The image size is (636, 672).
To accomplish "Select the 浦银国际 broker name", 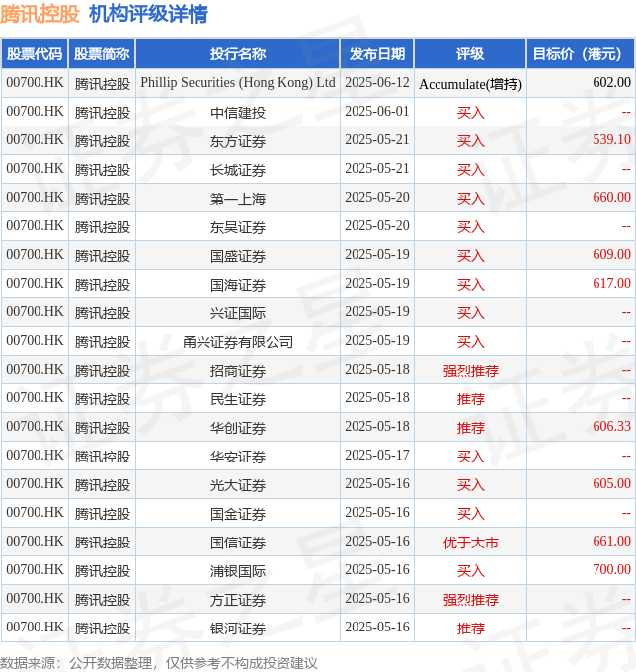I will [x=238, y=571].
